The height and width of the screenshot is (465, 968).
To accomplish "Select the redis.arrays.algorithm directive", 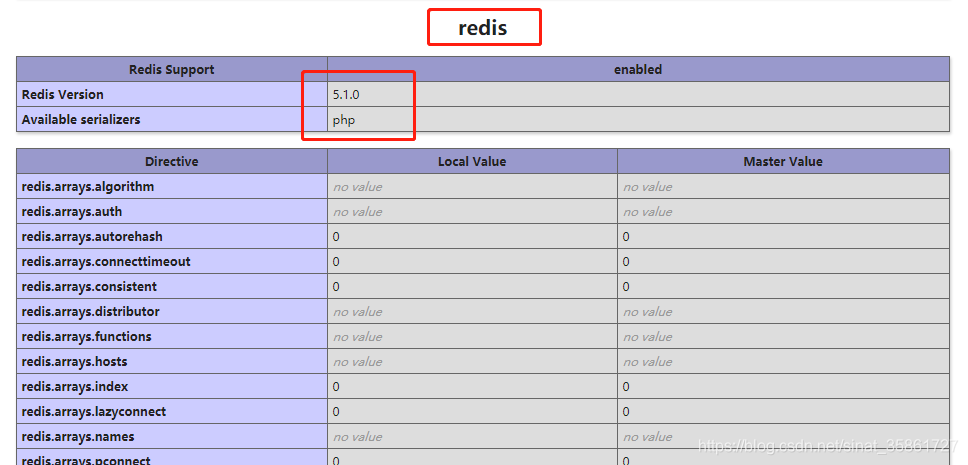I will click(88, 186).
